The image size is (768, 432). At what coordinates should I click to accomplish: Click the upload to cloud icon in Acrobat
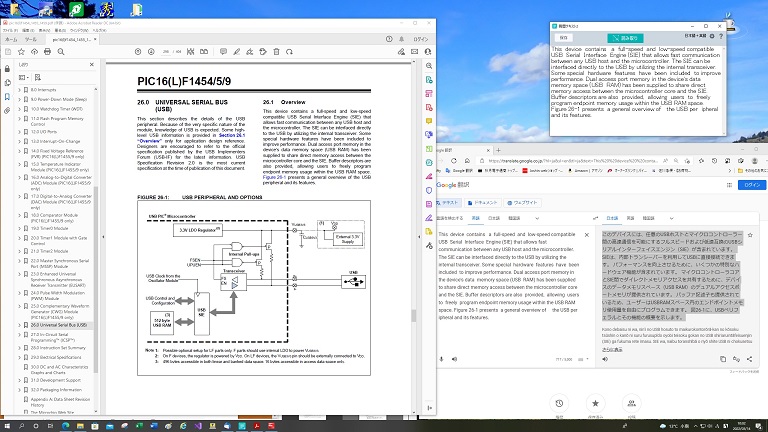coord(34,51)
